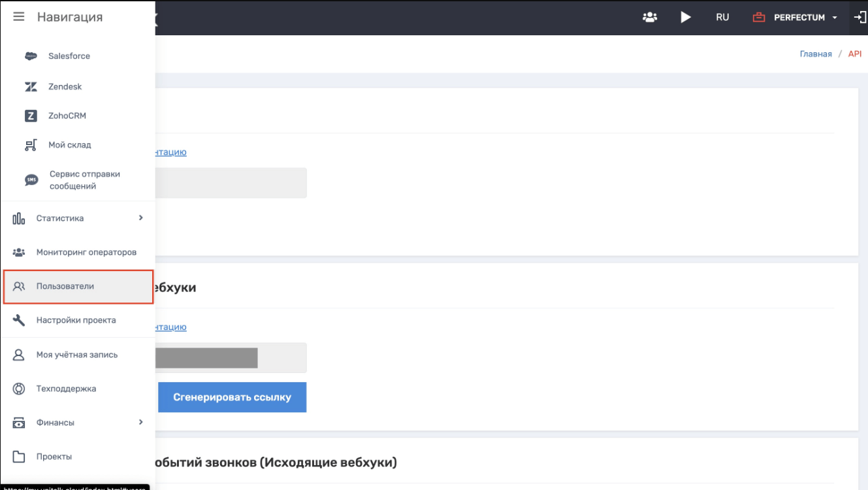Open the Salesforce integration
The height and width of the screenshot is (490, 868).
(x=69, y=56)
